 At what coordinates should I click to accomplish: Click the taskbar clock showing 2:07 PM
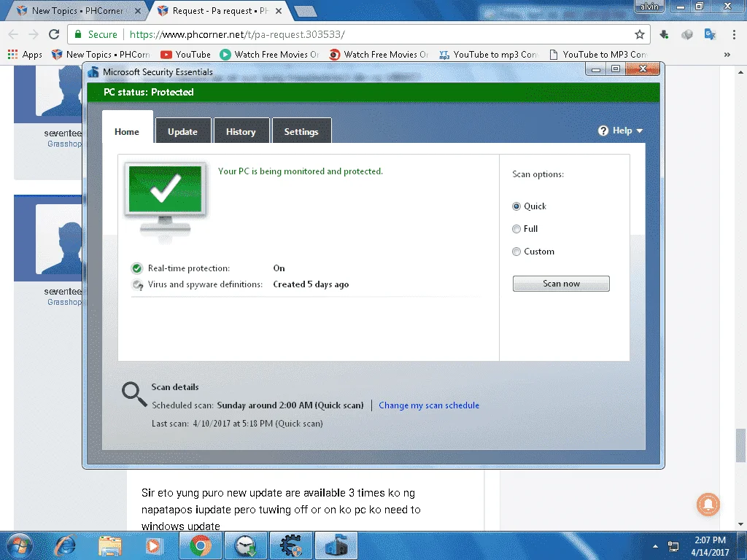tap(710, 546)
